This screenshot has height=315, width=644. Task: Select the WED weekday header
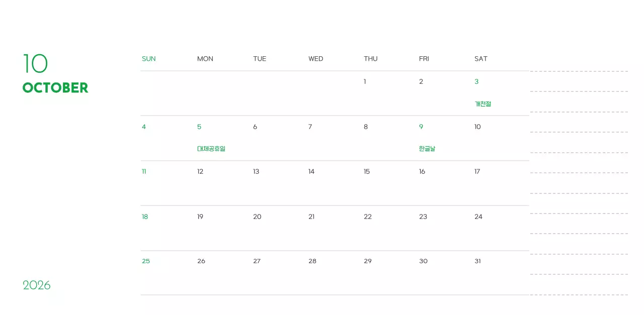point(315,59)
